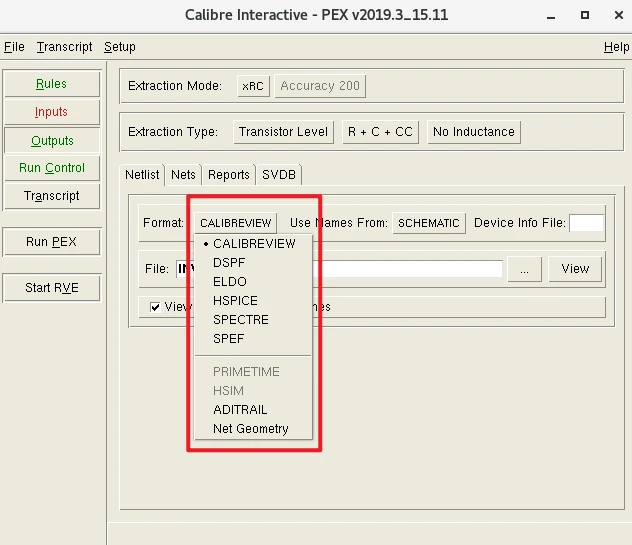Minimize the Calibre Interactive window

[551, 16]
